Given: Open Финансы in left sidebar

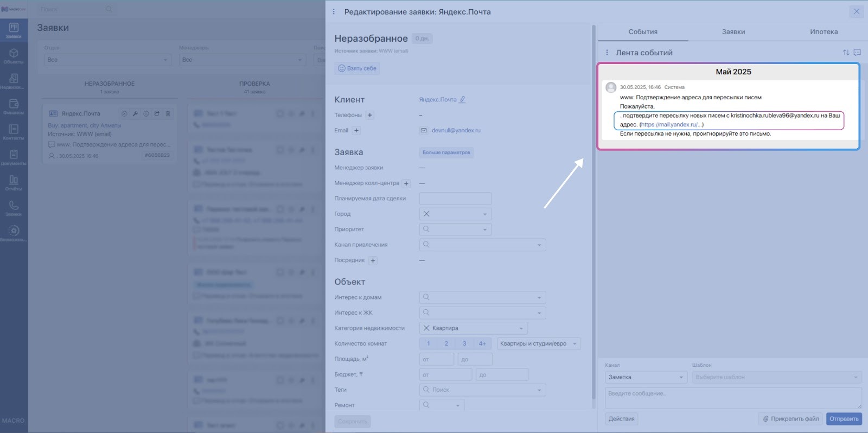Looking at the screenshot, I should click(14, 106).
